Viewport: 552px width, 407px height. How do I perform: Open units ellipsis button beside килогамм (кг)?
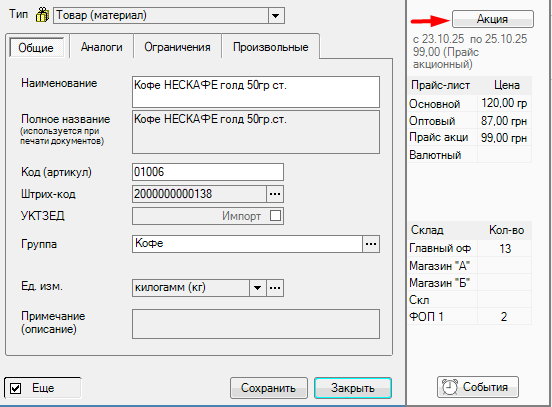pos(275,288)
